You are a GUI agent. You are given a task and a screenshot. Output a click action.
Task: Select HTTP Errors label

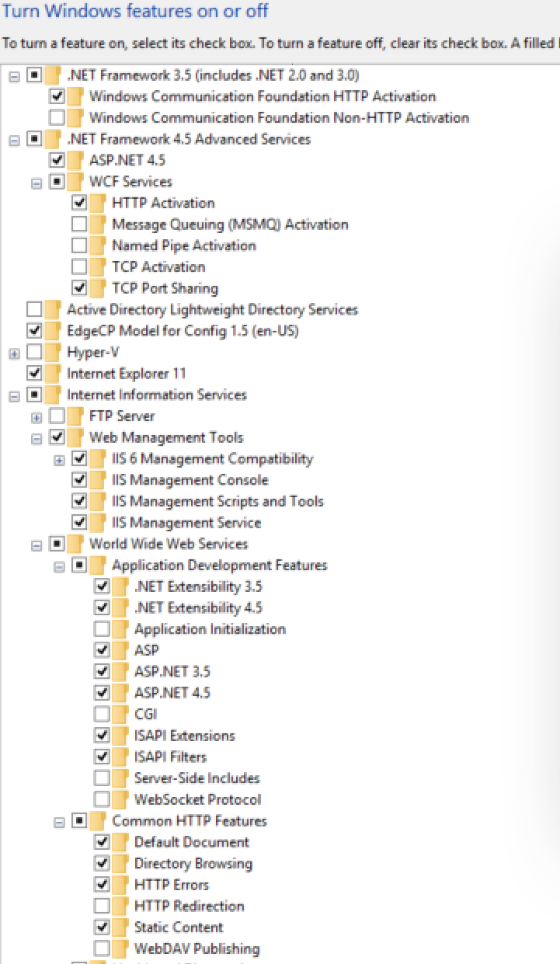pos(171,885)
